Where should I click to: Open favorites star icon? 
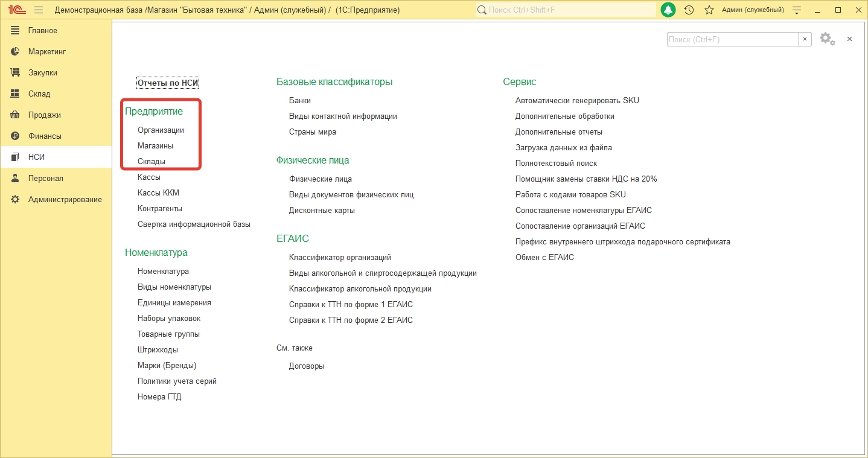709,10
